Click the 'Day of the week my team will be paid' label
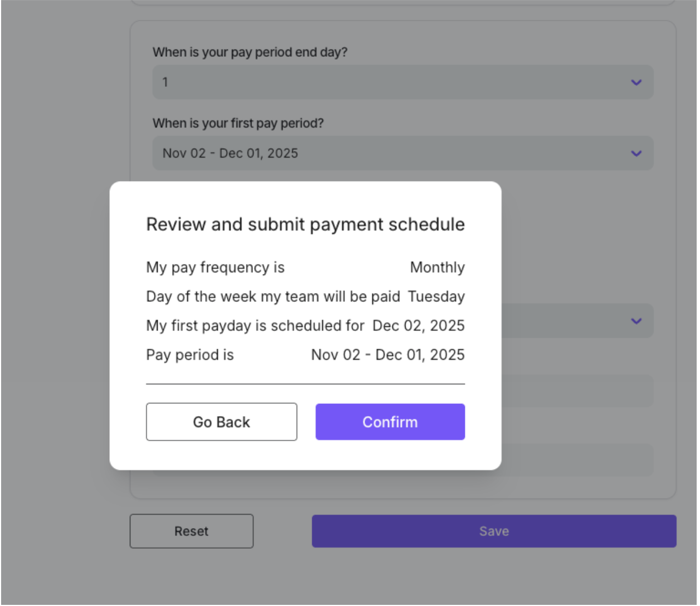700x606 pixels. 273,297
